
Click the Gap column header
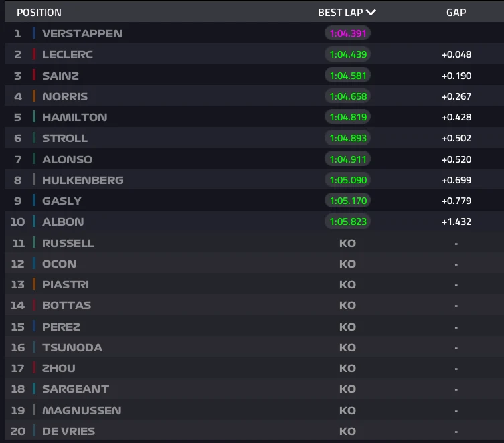point(456,12)
